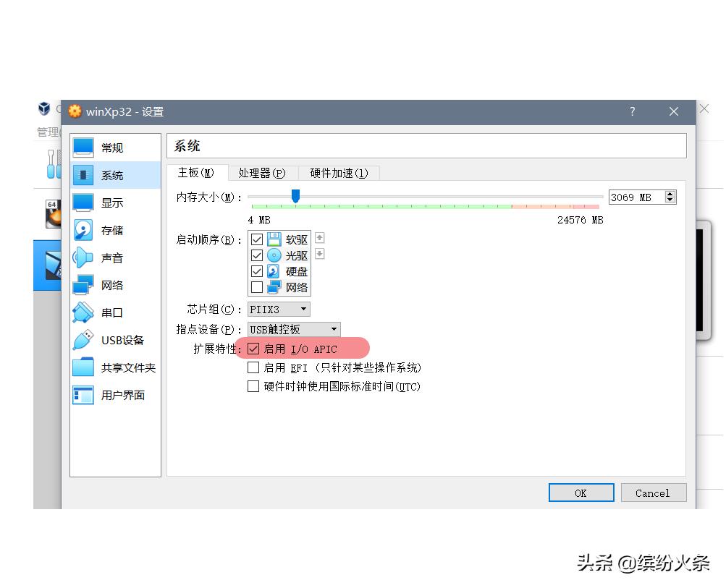The image size is (726, 588).
Task: Select the 串口 (Serial Port) icon
Action: tap(112, 312)
